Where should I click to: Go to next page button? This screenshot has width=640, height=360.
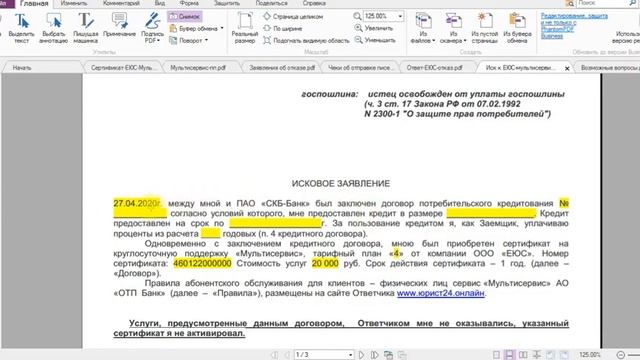361,355
